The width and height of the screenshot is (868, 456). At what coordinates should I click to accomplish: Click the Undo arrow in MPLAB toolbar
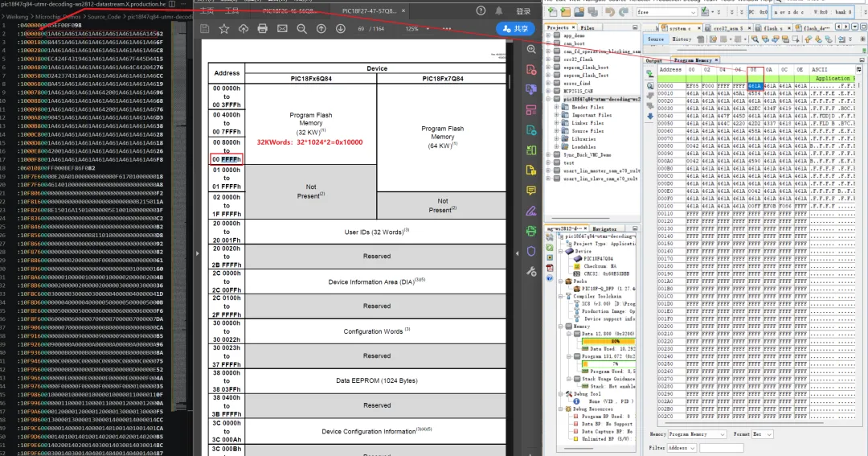pos(610,11)
